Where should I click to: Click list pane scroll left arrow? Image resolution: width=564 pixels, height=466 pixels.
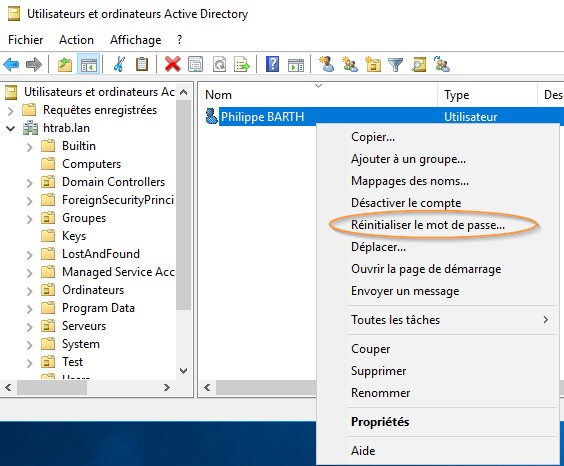(207, 387)
